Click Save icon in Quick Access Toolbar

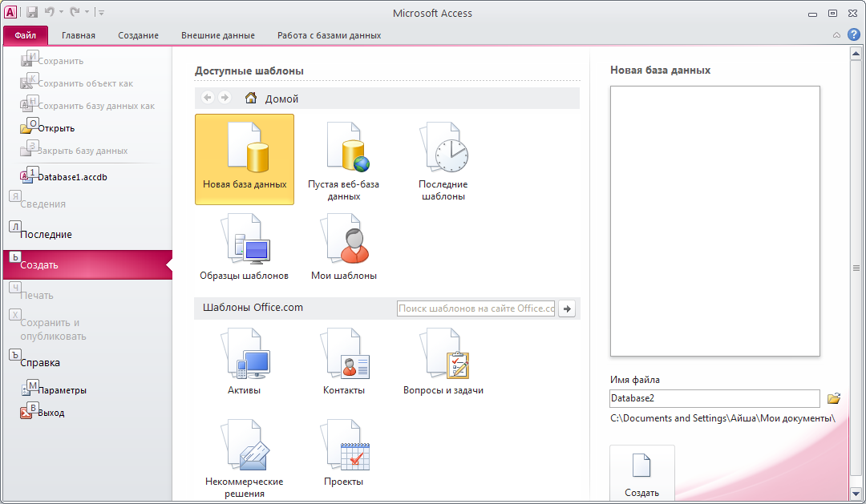point(32,11)
